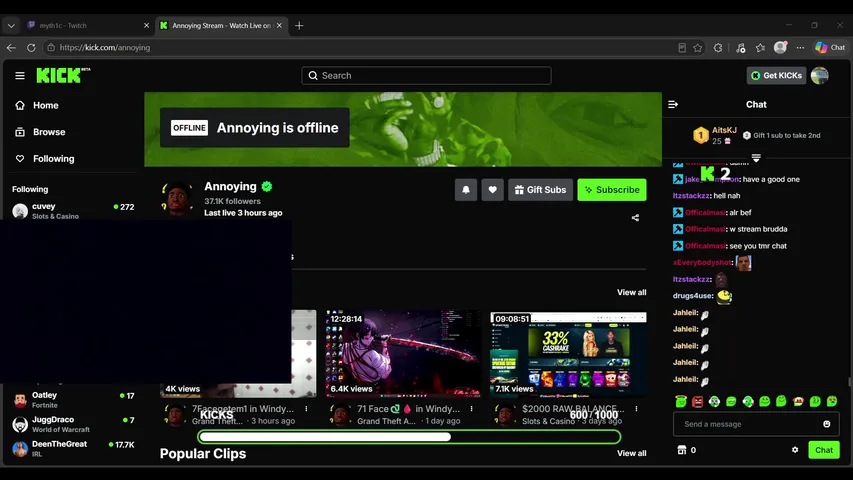Image resolution: width=853 pixels, height=480 pixels.
Task: Open reader view icon in address bar
Action: coord(682,48)
